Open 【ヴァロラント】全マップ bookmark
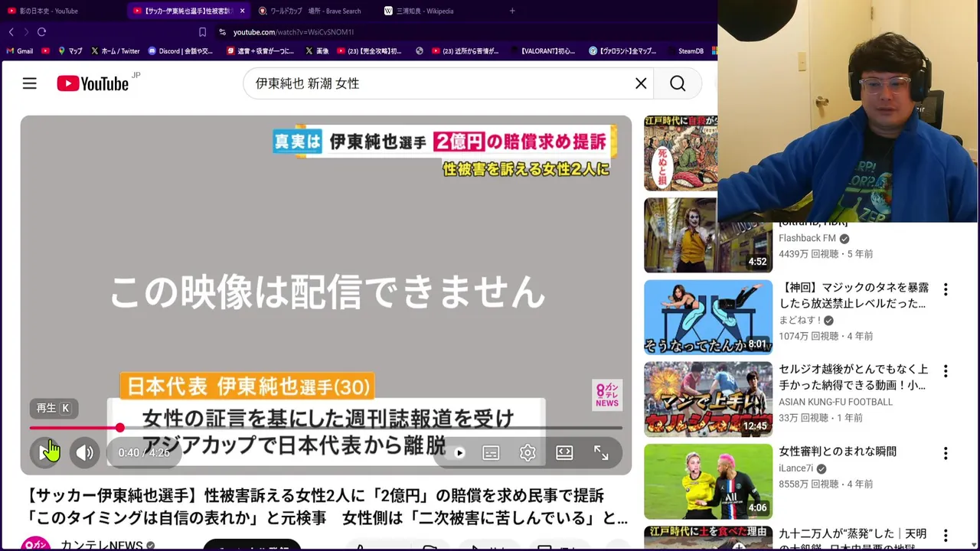 622,51
